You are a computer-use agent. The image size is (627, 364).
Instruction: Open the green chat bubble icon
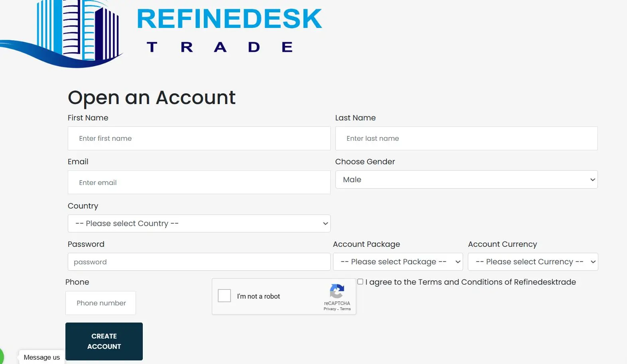[1, 356]
